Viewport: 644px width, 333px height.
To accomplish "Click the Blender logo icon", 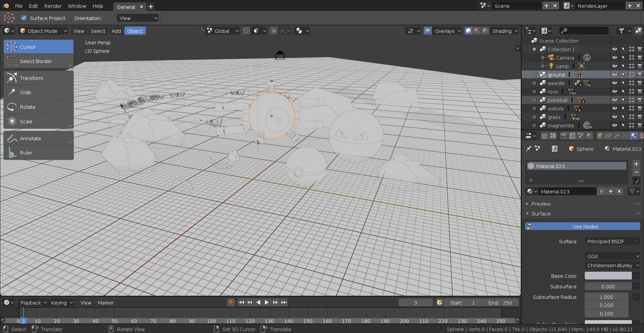I will point(6,6).
